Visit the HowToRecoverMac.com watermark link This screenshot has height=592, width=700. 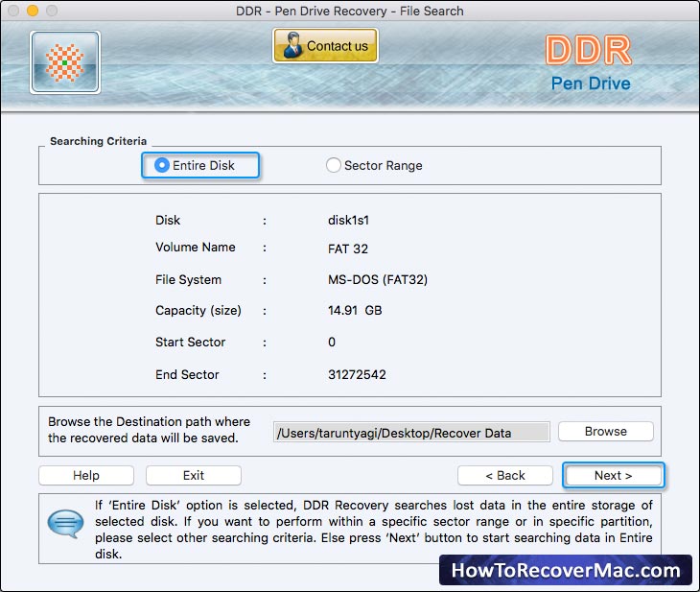click(565, 571)
